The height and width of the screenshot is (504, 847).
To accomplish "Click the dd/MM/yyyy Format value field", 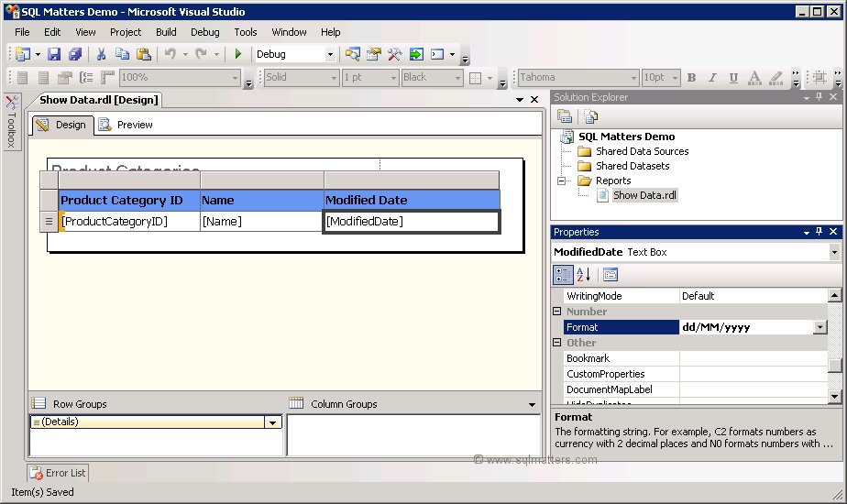I will click(x=747, y=327).
